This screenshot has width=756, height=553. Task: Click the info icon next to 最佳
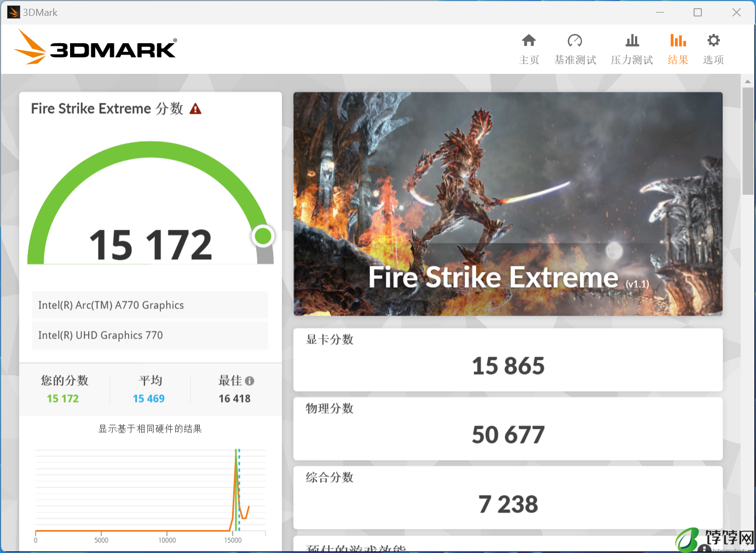250,381
